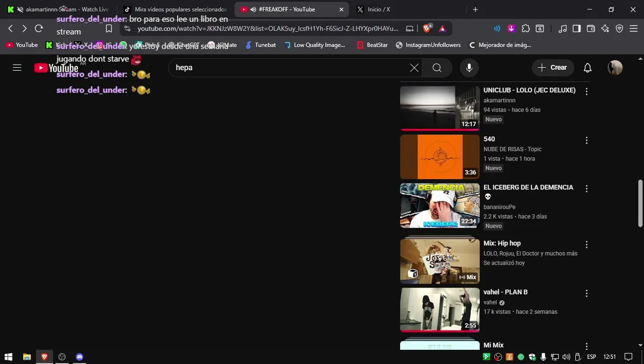Open Brave Wallet icon
This screenshot has width=644, height=364.
point(590,29)
